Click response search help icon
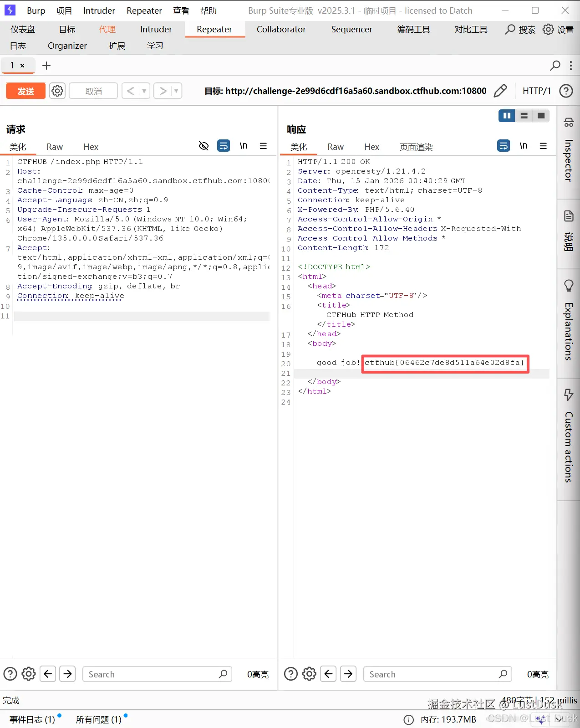The width and height of the screenshot is (580, 728). click(x=291, y=673)
